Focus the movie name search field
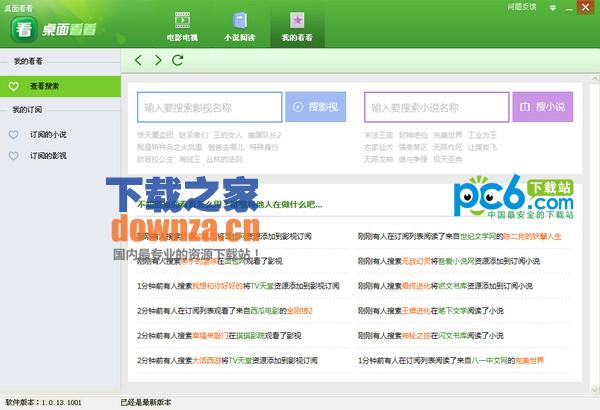This screenshot has width=600, height=410. [210, 107]
